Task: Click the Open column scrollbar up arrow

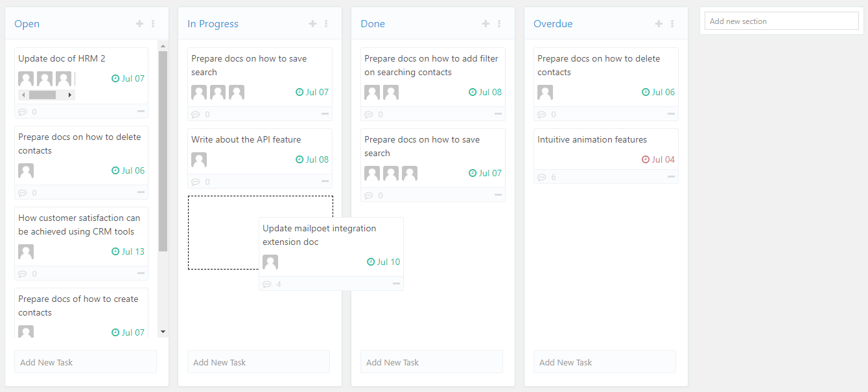Action: pyautogui.click(x=163, y=46)
